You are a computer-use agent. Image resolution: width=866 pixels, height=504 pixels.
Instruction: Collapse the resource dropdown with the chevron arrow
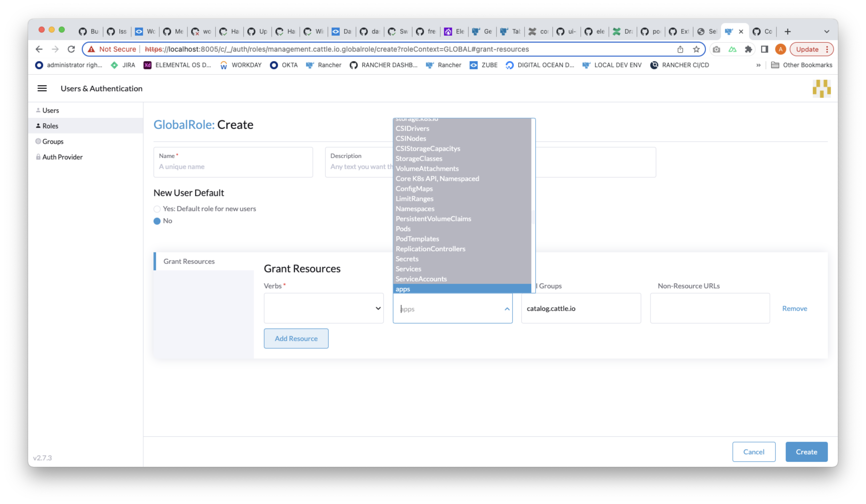coord(507,309)
